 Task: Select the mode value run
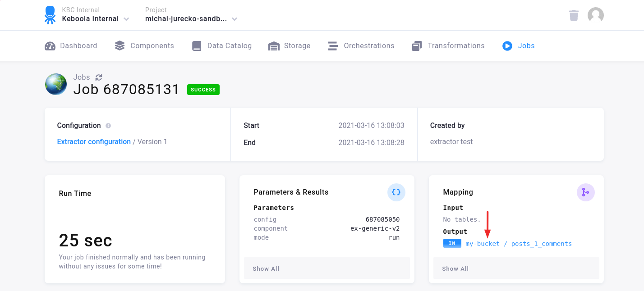tap(394, 237)
